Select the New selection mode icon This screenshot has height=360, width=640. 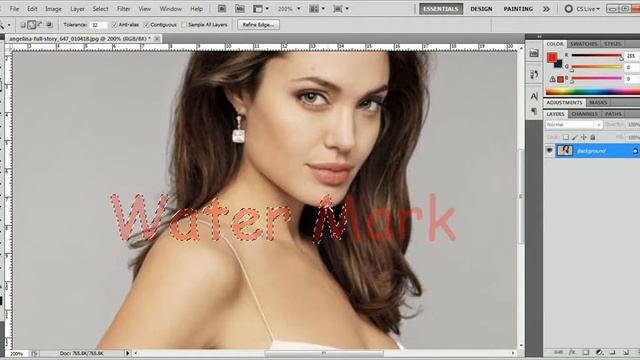click(x=23, y=25)
